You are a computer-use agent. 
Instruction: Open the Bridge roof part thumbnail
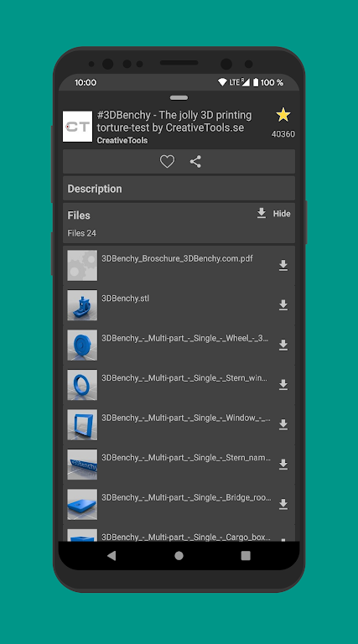pyautogui.click(x=82, y=504)
